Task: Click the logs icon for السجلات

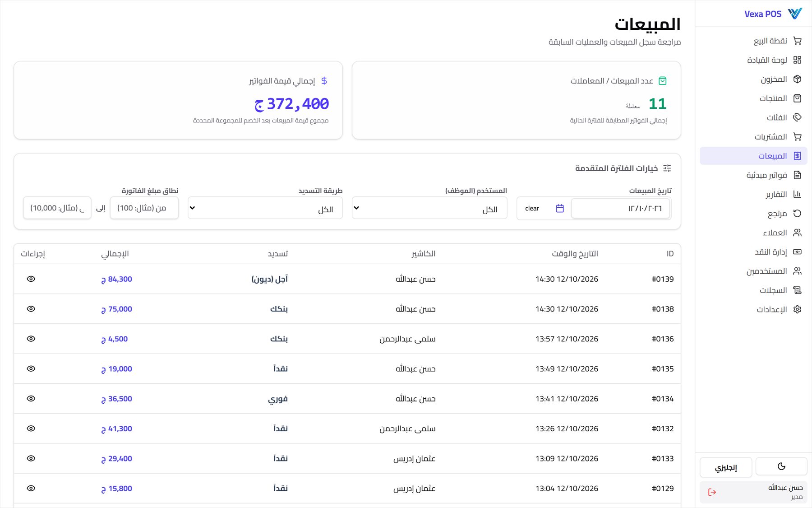Action: pos(797,290)
